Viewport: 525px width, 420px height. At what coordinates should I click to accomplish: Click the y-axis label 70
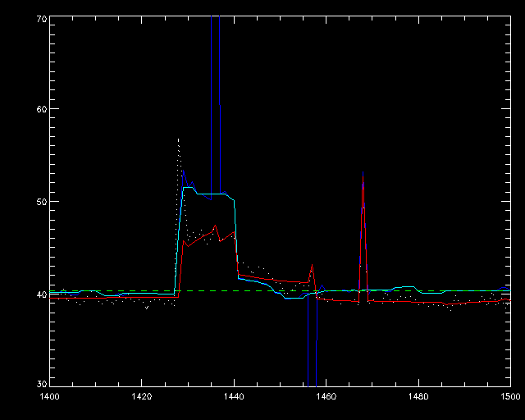pos(42,19)
